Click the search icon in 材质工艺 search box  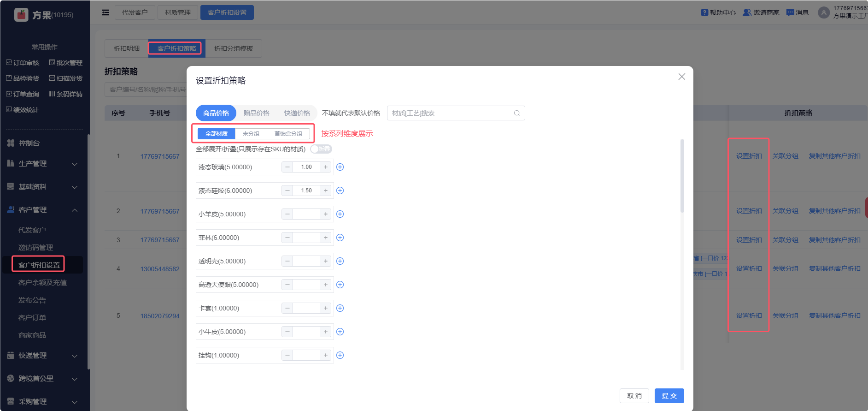pyautogui.click(x=516, y=113)
